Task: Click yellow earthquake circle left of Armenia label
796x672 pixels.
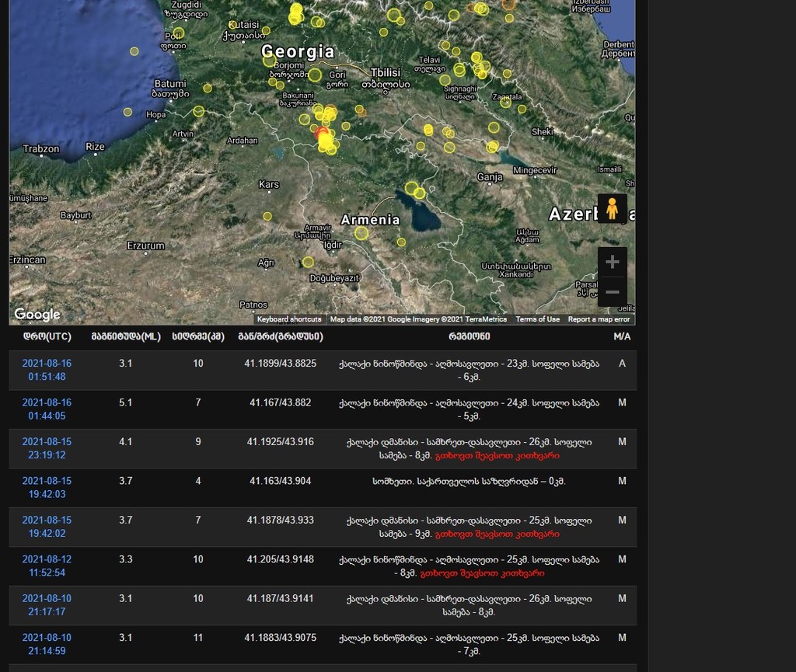Action: (x=361, y=232)
